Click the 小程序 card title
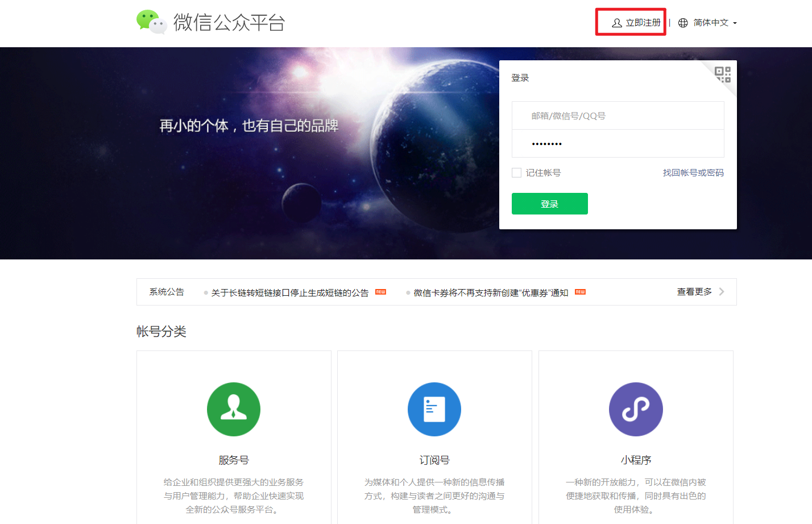The height and width of the screenshot is (524, 812). tap(636, 460)
